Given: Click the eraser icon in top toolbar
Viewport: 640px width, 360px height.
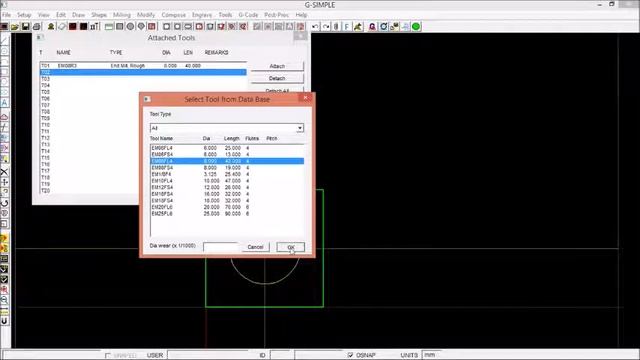Looking at the screenshot, I should [62, 27].
